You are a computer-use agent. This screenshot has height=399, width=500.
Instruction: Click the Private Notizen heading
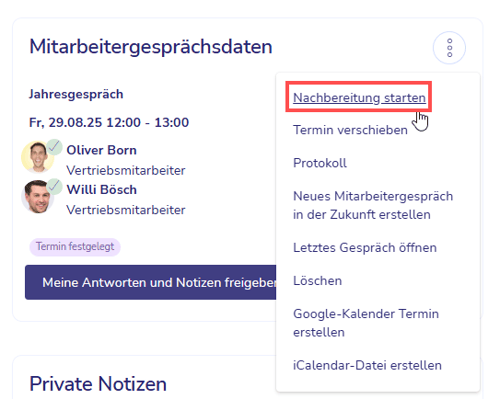pyautogui.click(x=98, y=384)
